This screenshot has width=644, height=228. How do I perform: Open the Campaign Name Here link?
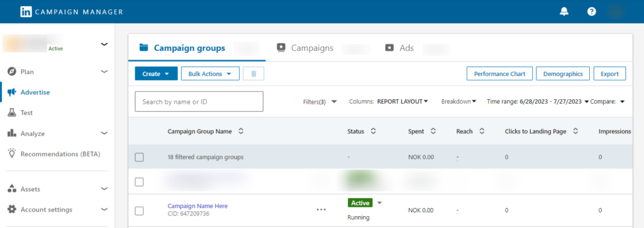coord(197,206)
